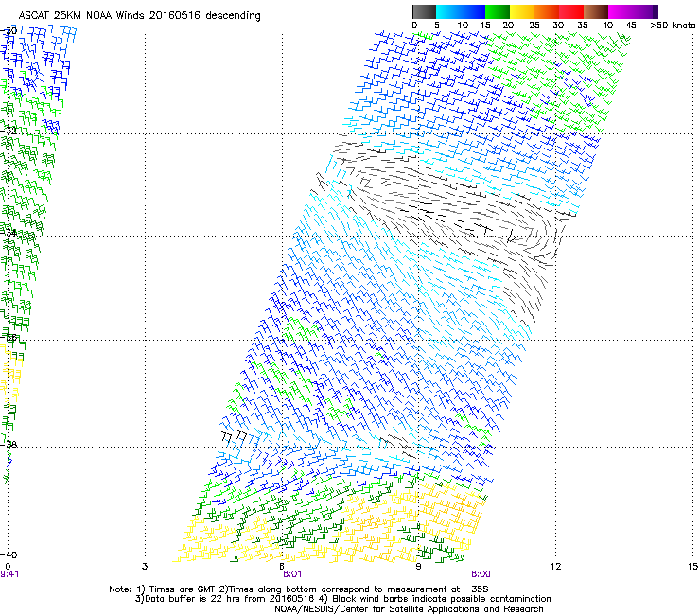Click the '6' longitude axis label
Viewport: 700px width, 615px height.
(x=282, y=567)
